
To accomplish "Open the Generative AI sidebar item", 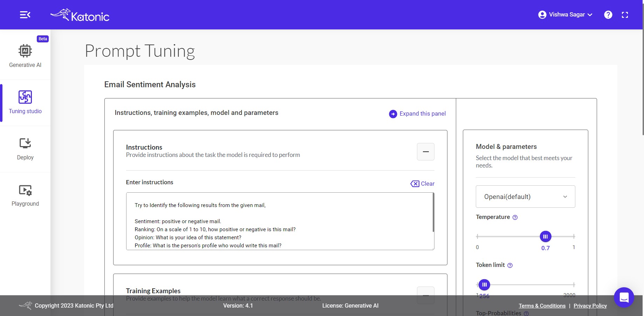I will coord(25,56).
